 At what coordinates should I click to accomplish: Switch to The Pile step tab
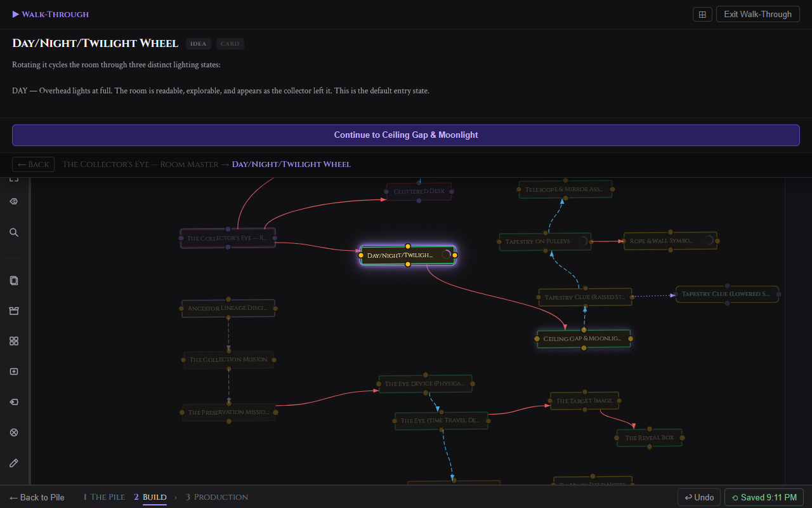tap(104, 497)
